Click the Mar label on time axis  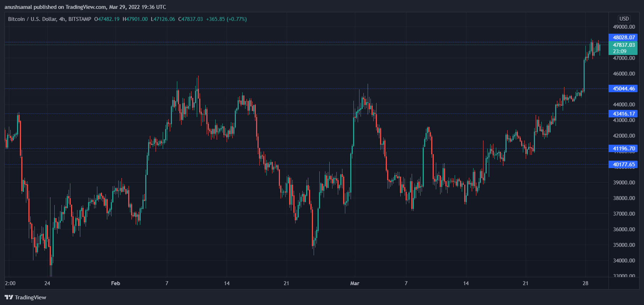[x=355, y=283]
